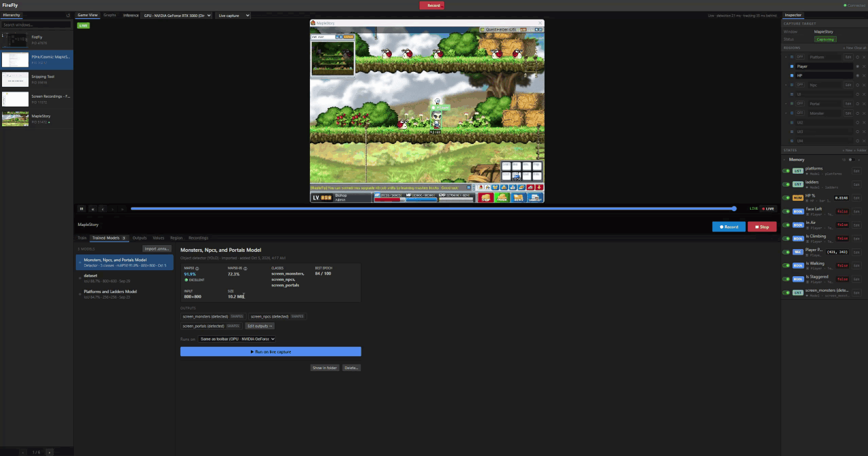Screen dimensions: 868x456
Task: Click the circle icon on the Npc region row
Action: (857, 85)
